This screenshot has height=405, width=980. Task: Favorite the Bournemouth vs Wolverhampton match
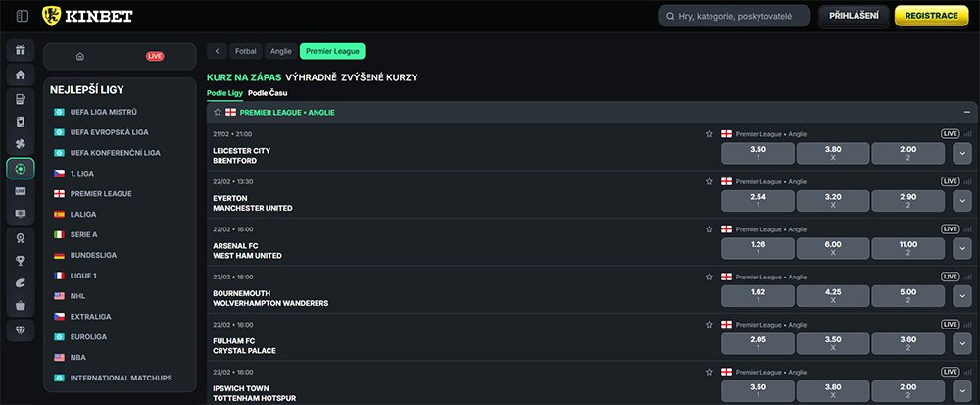point(710,277)
